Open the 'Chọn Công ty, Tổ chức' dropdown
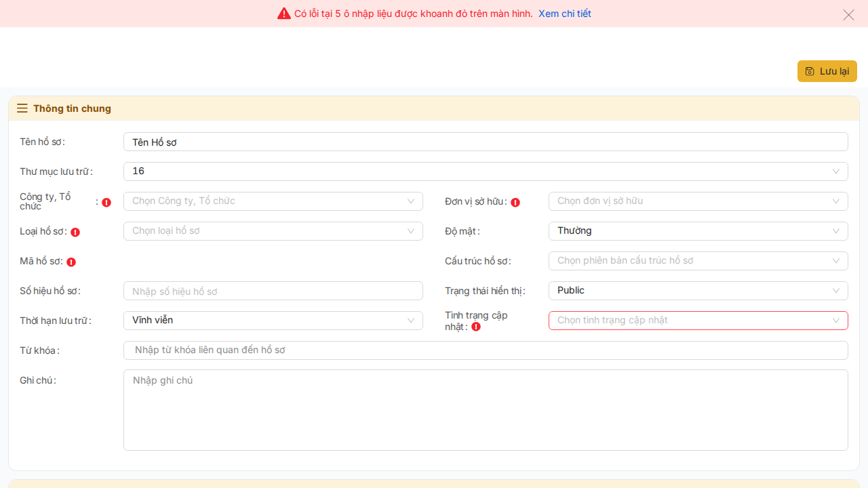 [273, 201]
